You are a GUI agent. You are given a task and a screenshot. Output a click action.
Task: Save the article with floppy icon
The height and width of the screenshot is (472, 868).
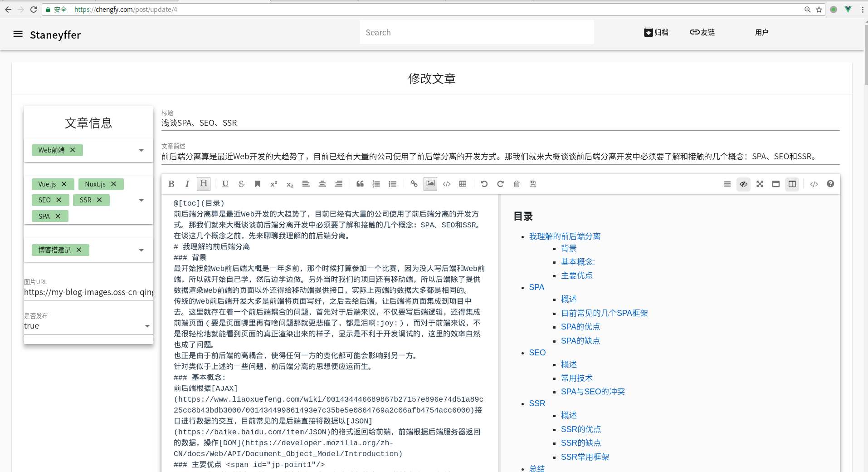click(533, 184)
